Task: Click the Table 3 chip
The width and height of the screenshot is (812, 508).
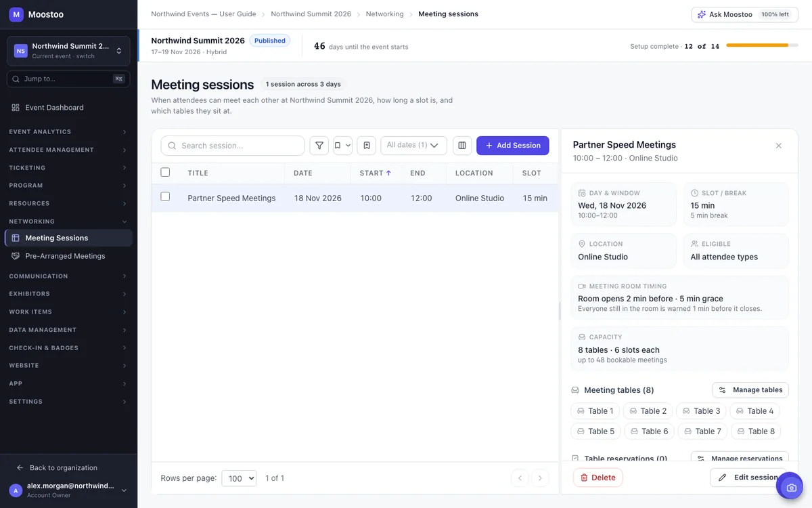Action: click(x=701, y=411)
